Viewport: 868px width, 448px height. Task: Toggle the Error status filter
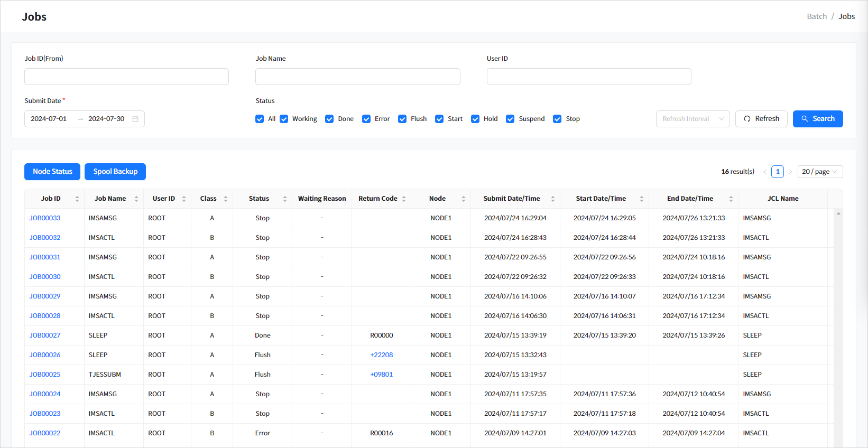pyautogui.click(x=366, y=119)
